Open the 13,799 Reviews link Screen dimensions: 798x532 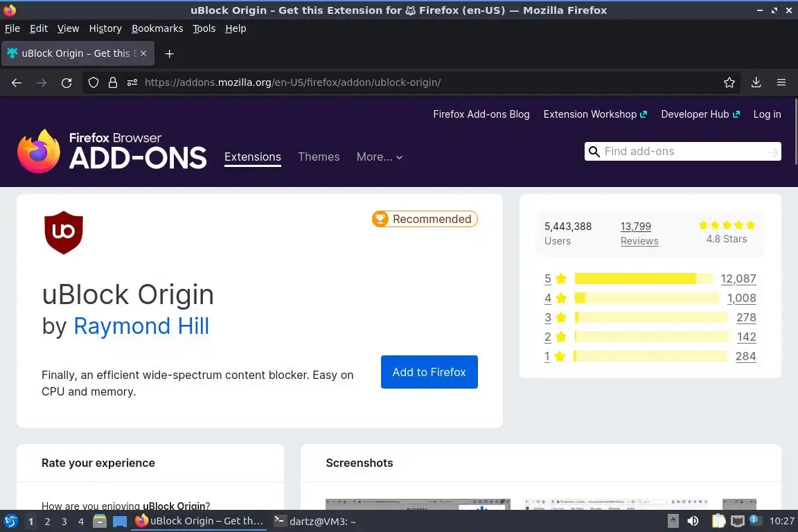coord(639,233)
